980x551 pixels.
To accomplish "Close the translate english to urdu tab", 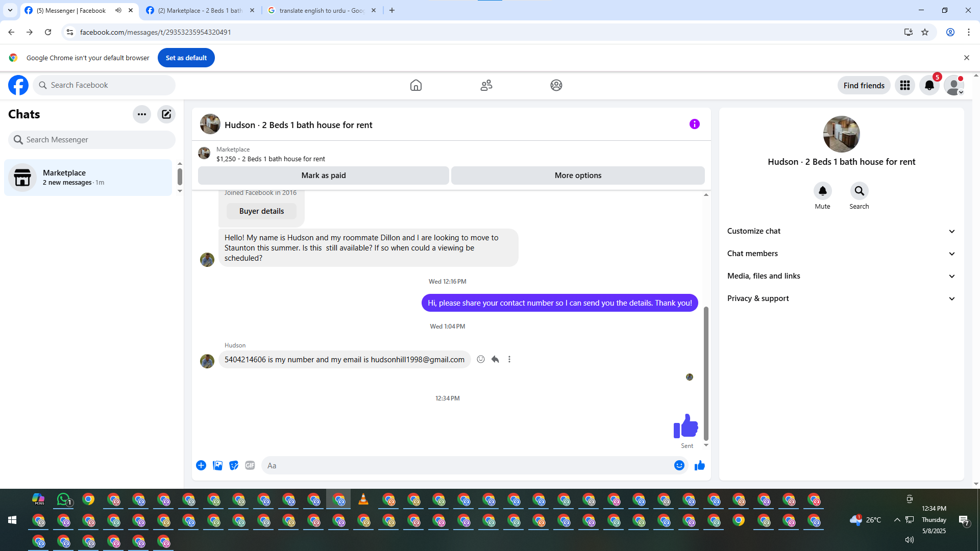I will [374, 10].
